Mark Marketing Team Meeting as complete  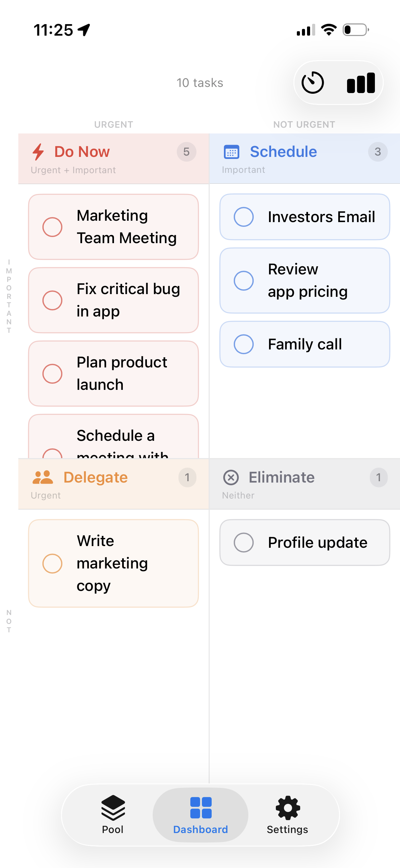pyautogui.click(x=52, y=227)
